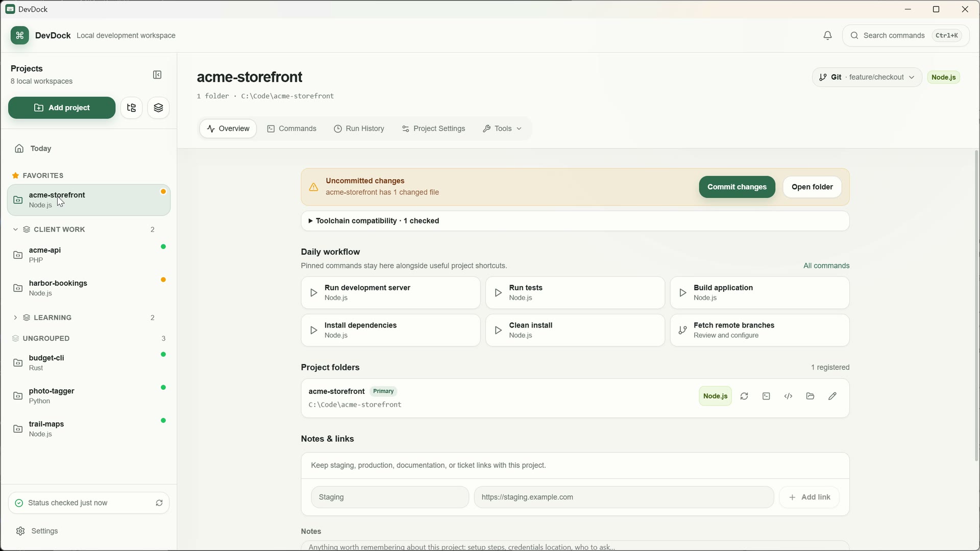The width and height of the screenshot is (980, 551).
Task: Open the Tools dropdown menu
Action: click(x=502, y=129)
